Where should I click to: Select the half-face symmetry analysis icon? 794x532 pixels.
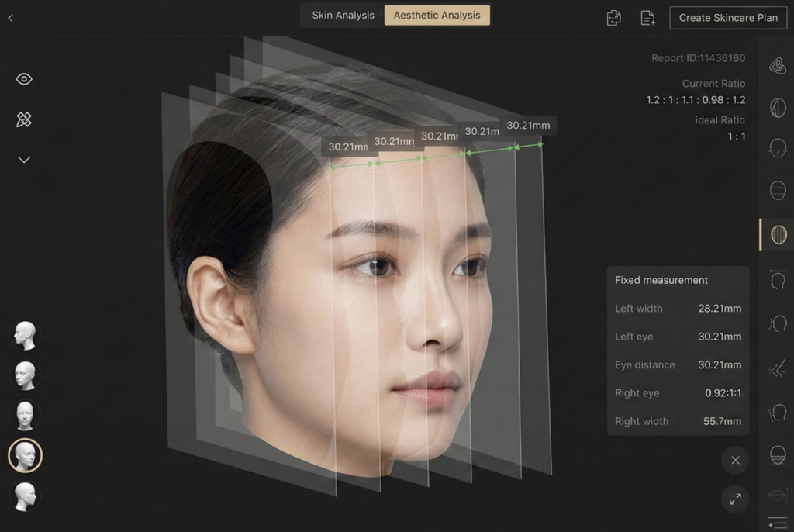[x=778, y=108]
